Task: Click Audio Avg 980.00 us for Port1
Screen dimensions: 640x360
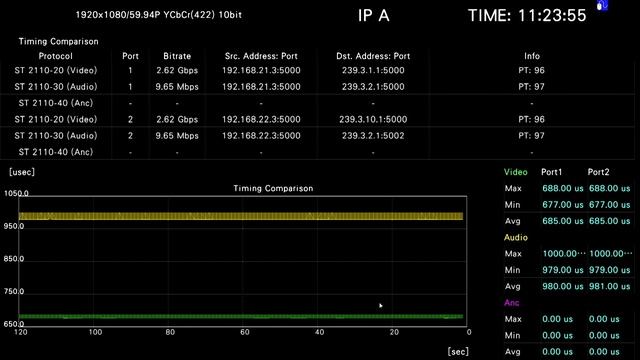Action: [562, 286]
